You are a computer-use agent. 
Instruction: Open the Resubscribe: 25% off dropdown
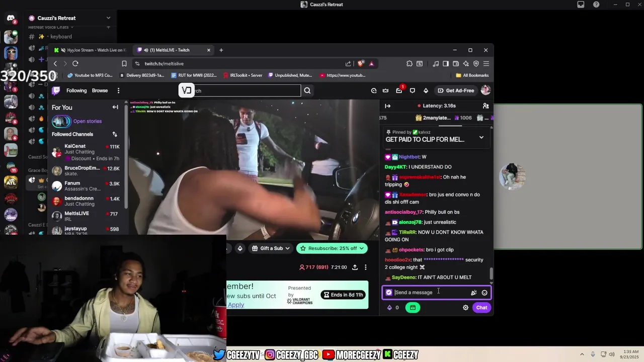coord(332,248)
